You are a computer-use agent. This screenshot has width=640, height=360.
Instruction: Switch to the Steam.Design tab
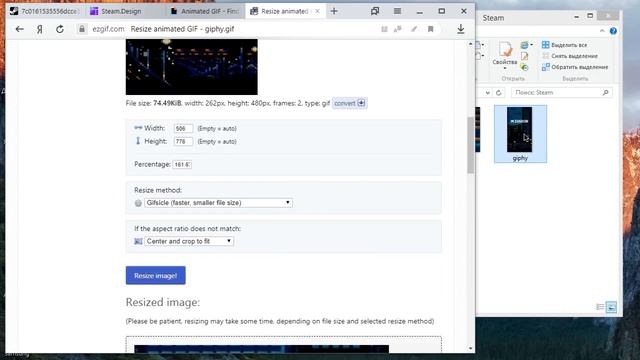click(x=121, y=11)
